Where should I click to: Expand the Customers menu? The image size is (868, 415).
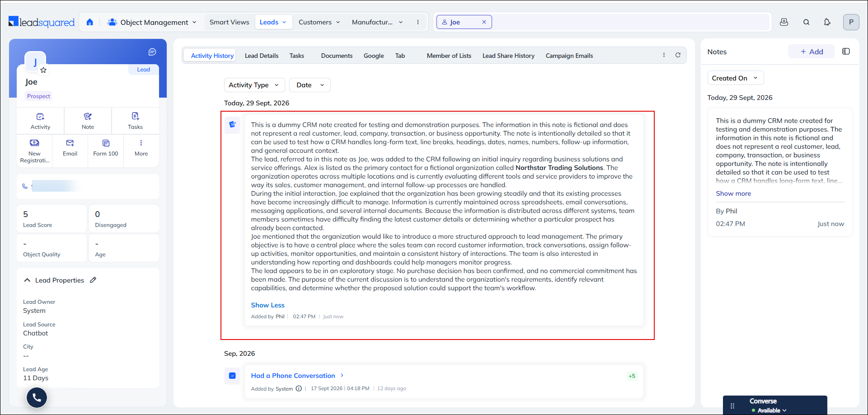pyautogui.click(x=319, y=22)
